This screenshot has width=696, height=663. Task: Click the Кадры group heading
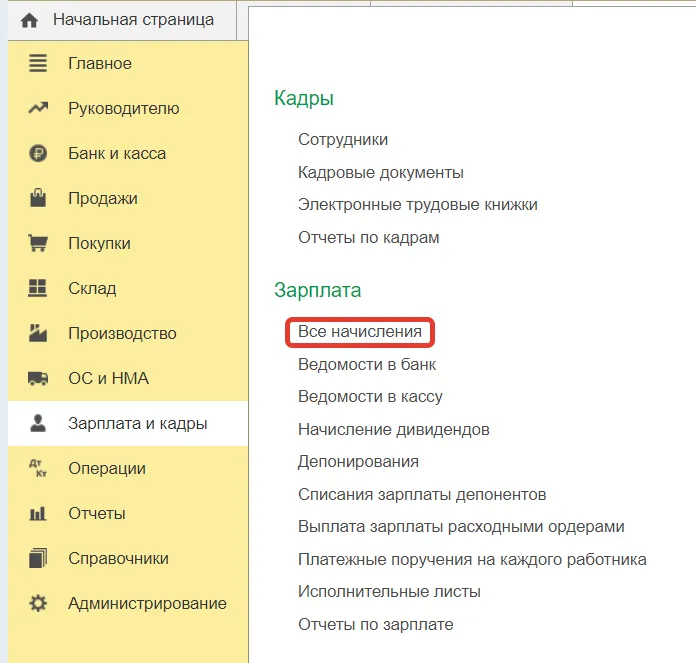coord(304,98)
